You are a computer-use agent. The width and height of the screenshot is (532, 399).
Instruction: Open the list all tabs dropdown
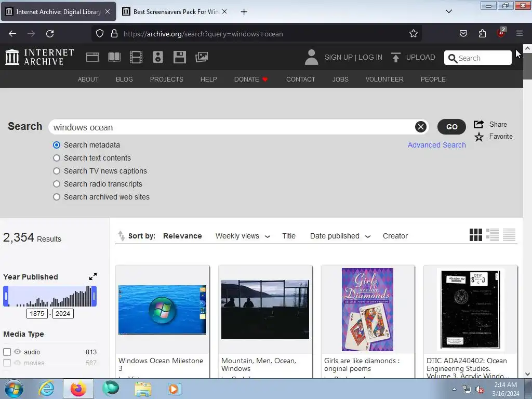pos(448,11)
